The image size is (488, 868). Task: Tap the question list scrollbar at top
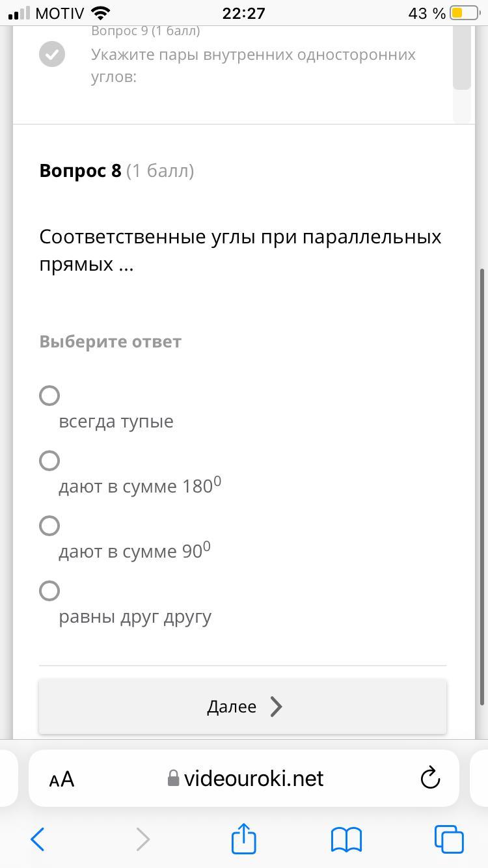click(462, 59)
